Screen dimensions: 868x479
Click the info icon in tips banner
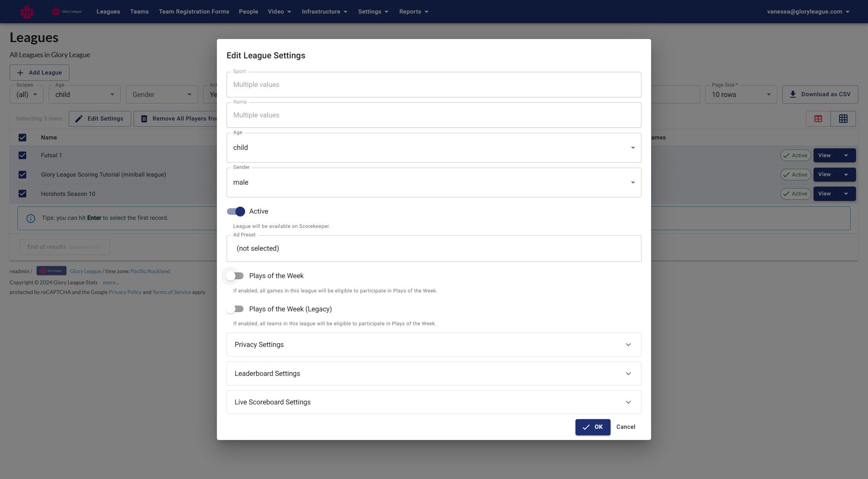click(30, 218)
